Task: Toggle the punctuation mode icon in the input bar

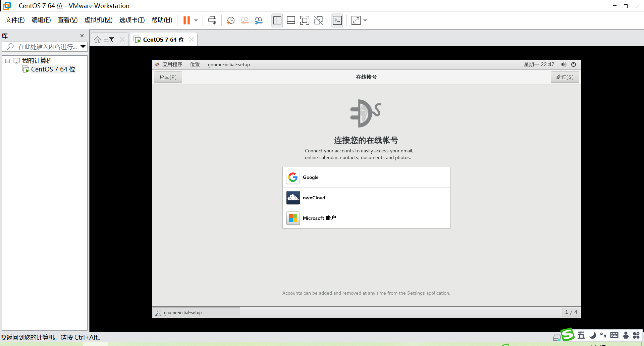Action: [603, 335]
